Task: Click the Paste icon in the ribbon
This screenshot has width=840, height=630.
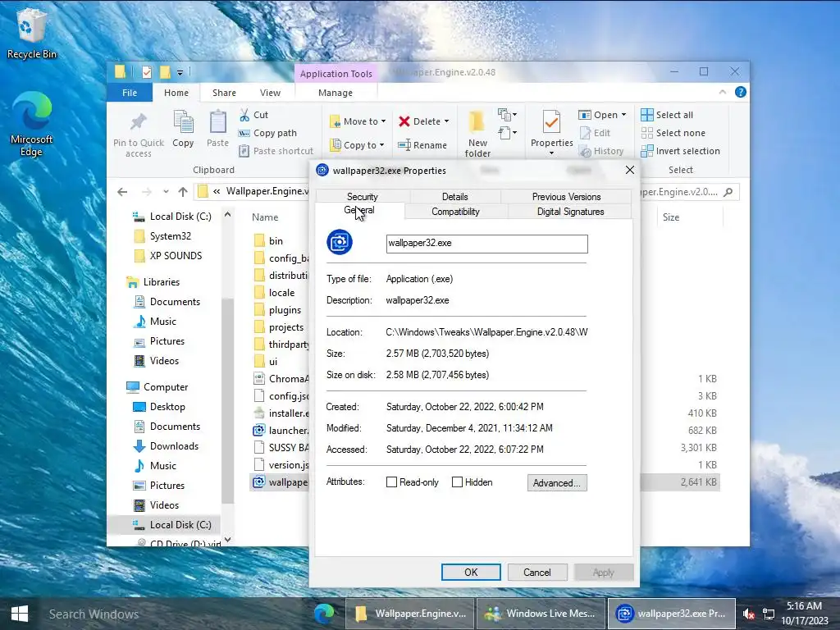Action: (x=217, y=121)
